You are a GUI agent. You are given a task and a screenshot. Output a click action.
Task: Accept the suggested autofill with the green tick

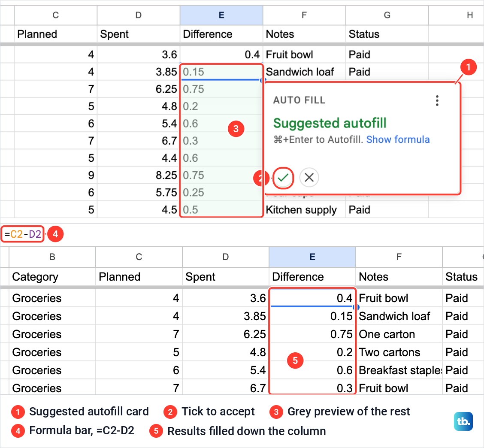tap(283, 178)
